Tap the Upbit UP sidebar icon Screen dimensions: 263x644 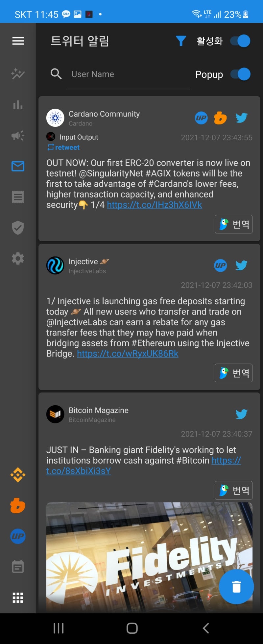18,536
